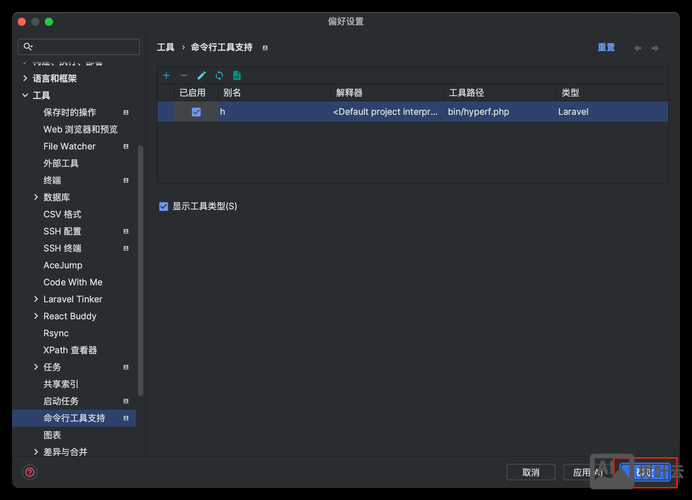This screenshot has width=692, height=500.
Task: Expand the 任务 node
Action: pyautogui.click(x=36, y=367)
